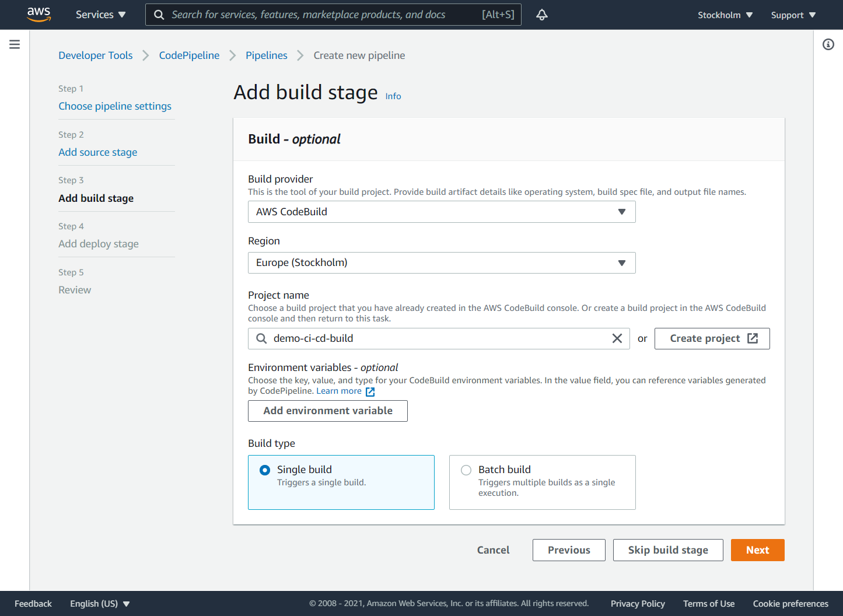Screen dimensions: 843x616
Task: Open Step 2 Add source stage
Action: 98,152
